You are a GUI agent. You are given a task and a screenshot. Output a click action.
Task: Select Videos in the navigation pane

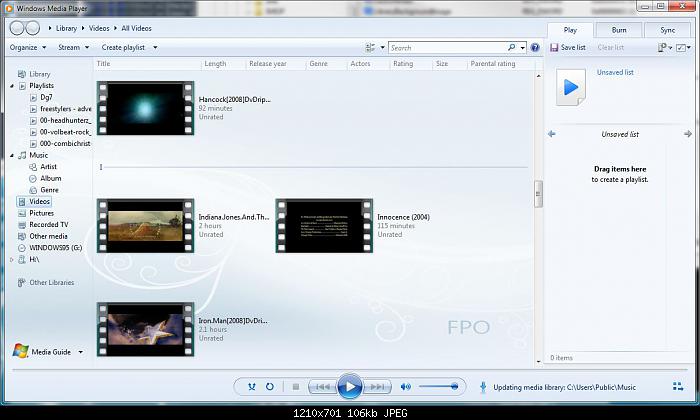point(34,202)
